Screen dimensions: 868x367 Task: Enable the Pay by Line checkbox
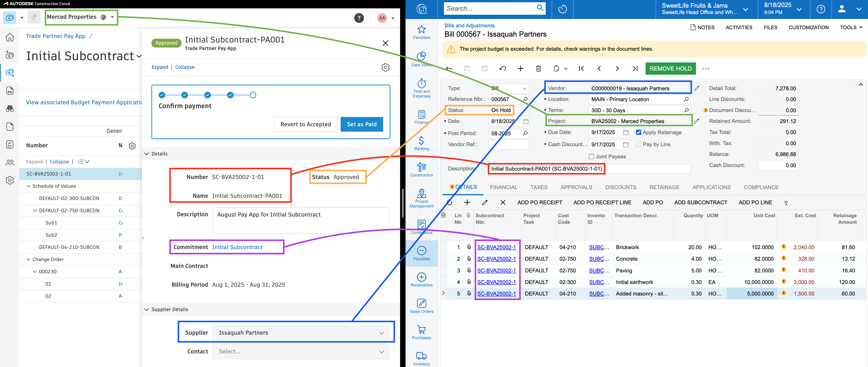[x=639, y=144]
